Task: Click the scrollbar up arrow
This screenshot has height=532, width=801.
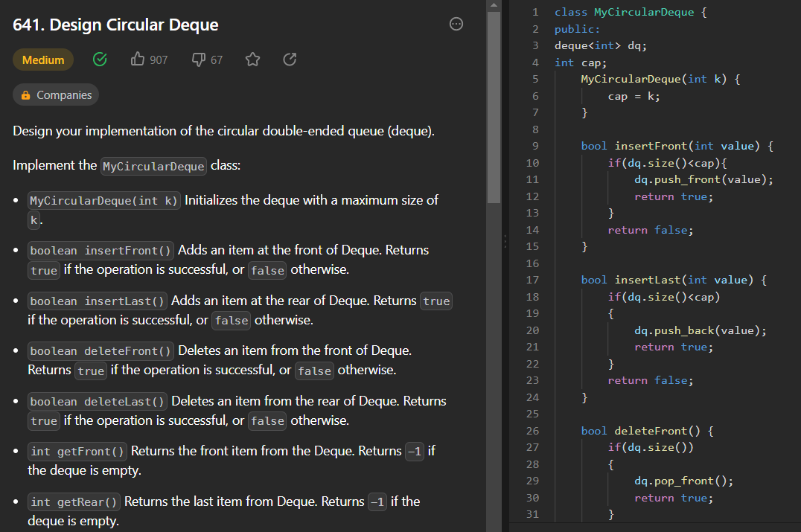Action: tap(494, 5)
